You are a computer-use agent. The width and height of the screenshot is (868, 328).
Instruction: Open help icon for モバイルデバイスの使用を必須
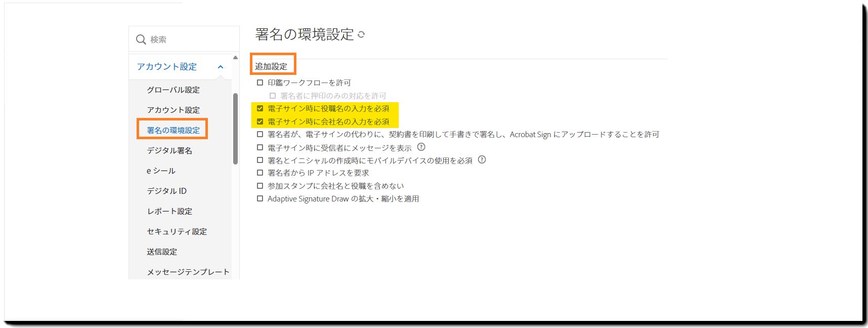tap(482, 160)
